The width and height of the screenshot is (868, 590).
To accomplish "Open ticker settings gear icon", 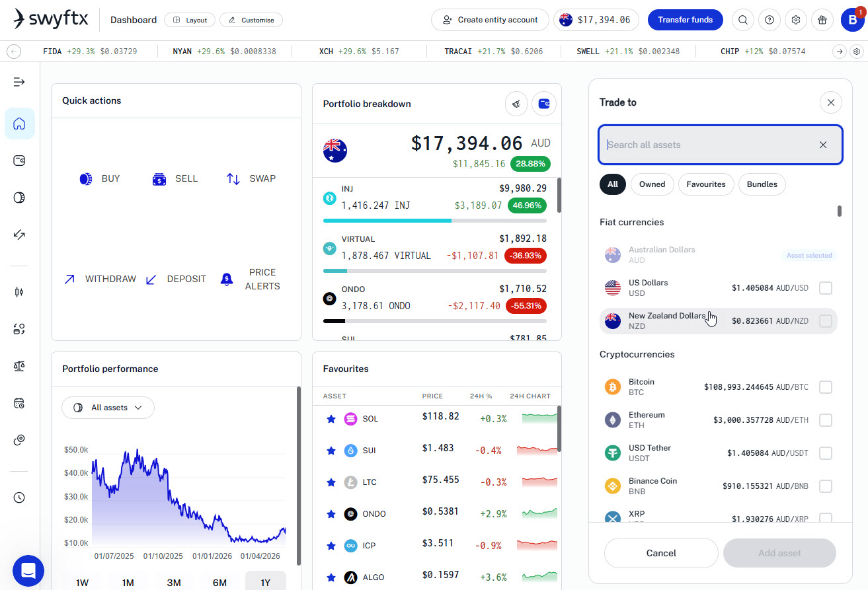I will [x=857, y=51].
